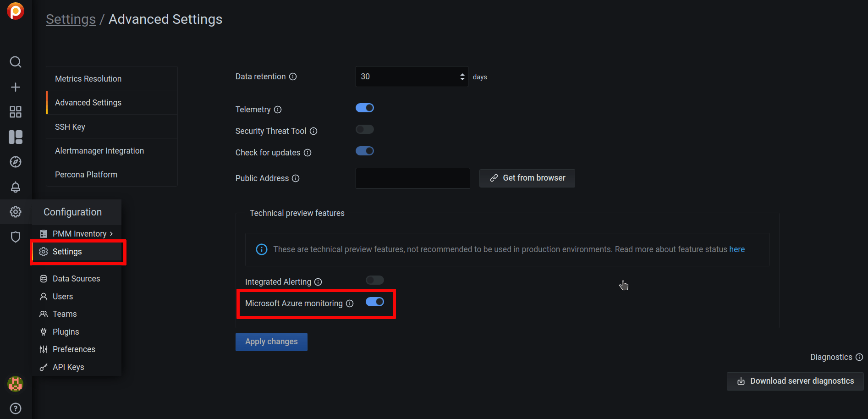Turn off Microsoft Azure monitoring

coord(375,302)
